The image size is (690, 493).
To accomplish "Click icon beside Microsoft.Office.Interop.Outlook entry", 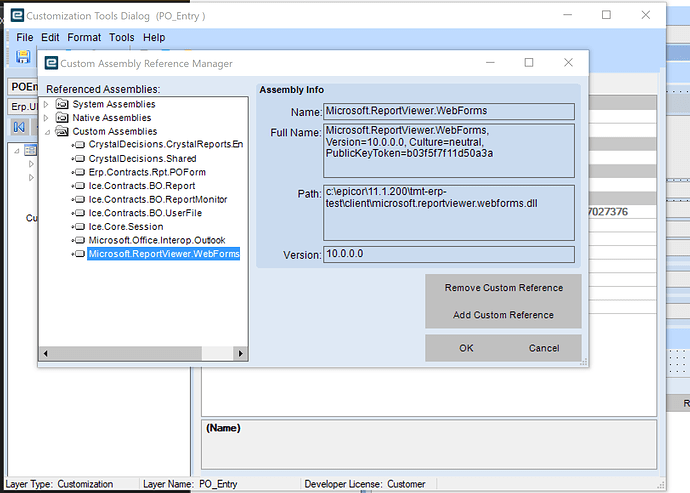I will pyautogui.click(x=79, y=240).
